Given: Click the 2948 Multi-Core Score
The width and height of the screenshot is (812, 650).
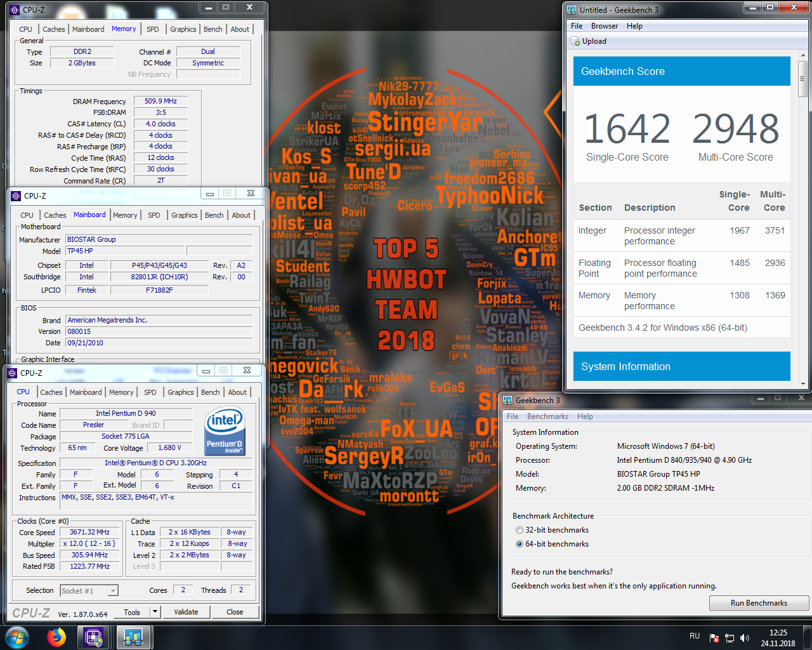Looking at the screenshot, I should tap(736, 129).
